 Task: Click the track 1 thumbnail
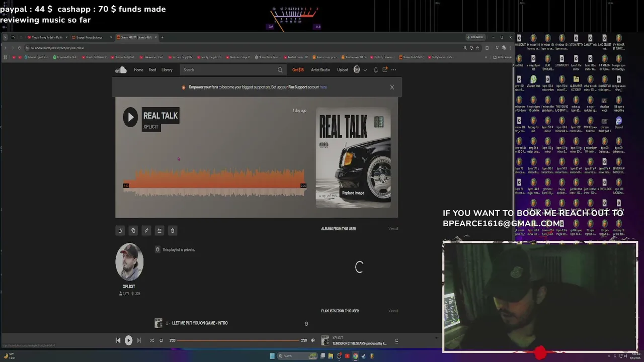[158, 323]
